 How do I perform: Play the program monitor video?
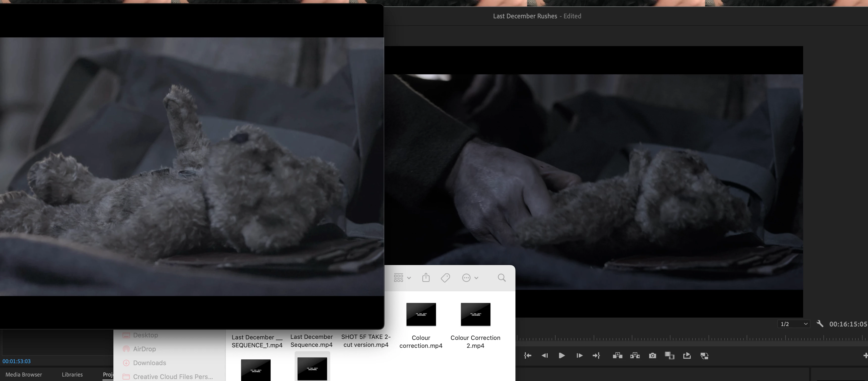click(562, 356)
